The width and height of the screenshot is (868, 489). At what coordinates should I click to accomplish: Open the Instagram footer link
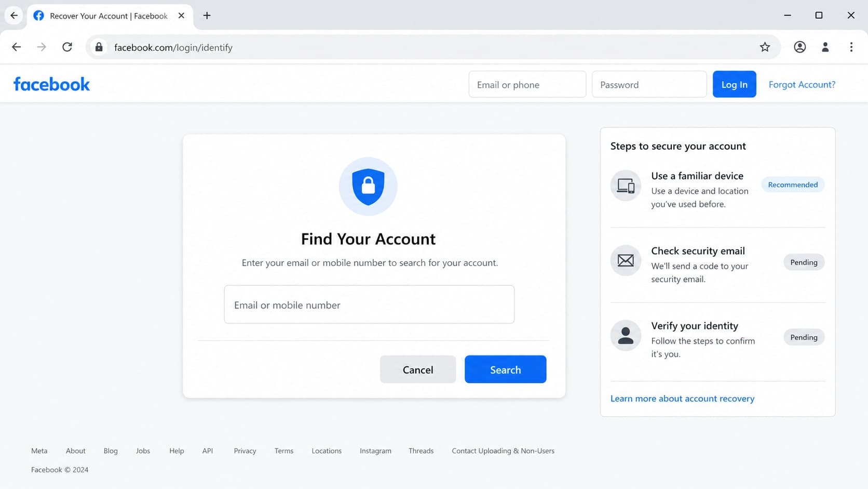[x=375, y=451]
